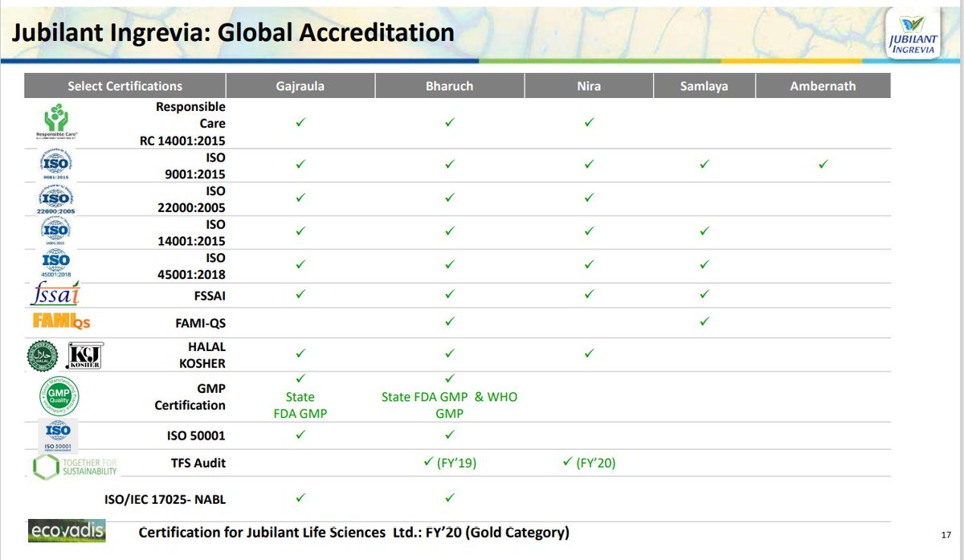Click the Responsible Care checkmark under Gajraula
Screen dimensions: 964x560
[x=300, y=123]
